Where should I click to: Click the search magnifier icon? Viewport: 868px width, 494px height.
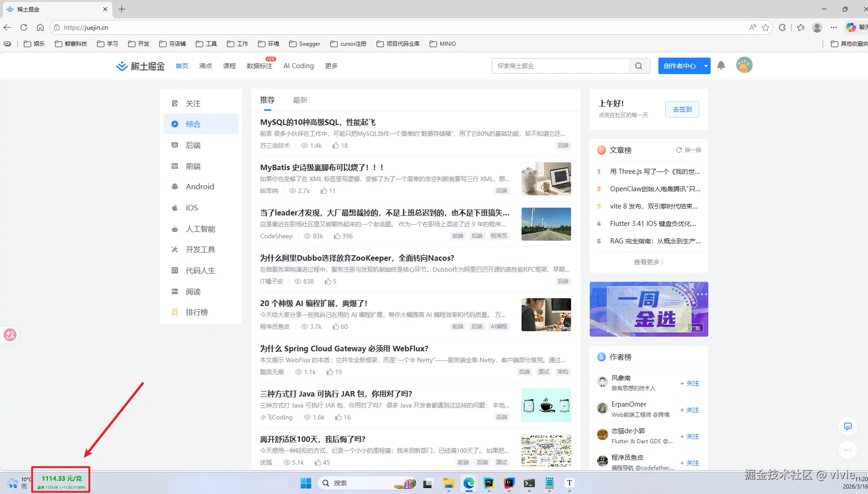tap(638, 65)
